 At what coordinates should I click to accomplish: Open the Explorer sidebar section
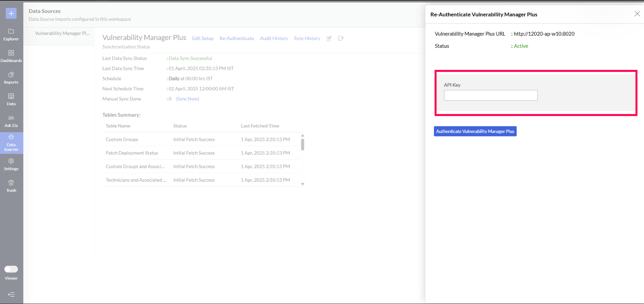coord(11,35)
